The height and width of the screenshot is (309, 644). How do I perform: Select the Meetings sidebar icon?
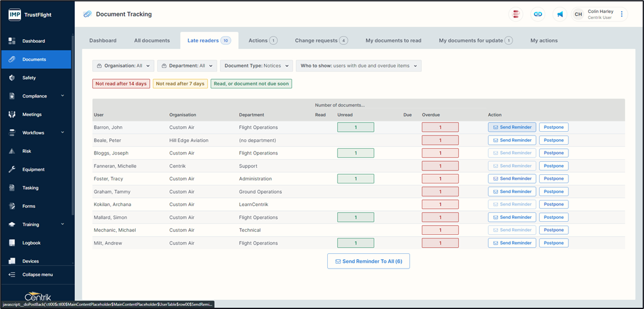(x=12, y=115)
